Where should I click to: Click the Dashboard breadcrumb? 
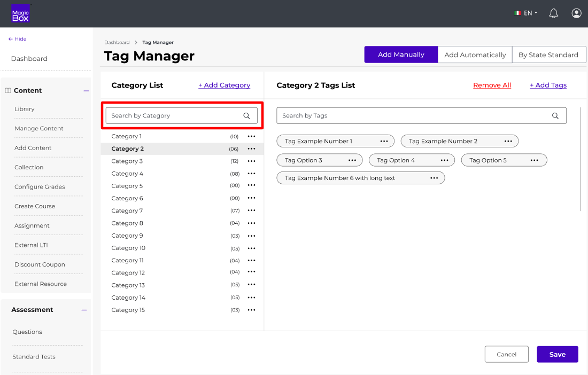click(117, 43)
